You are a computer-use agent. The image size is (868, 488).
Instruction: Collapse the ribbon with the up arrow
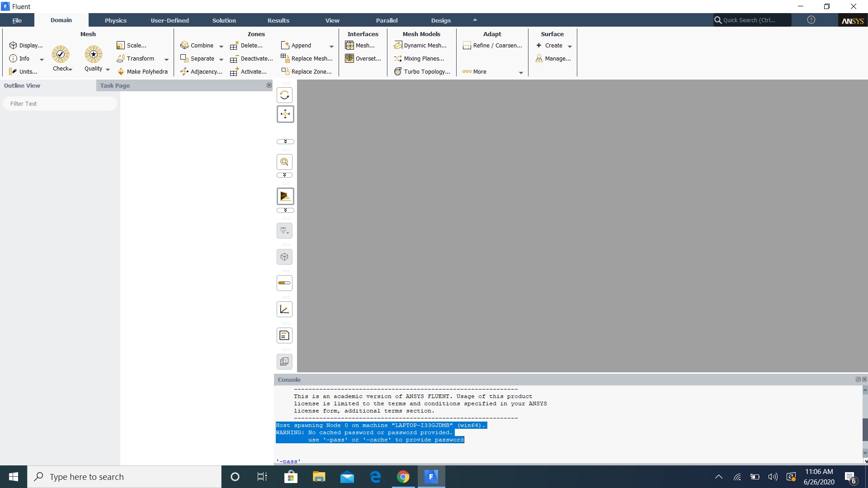click(x=475, y=20)
